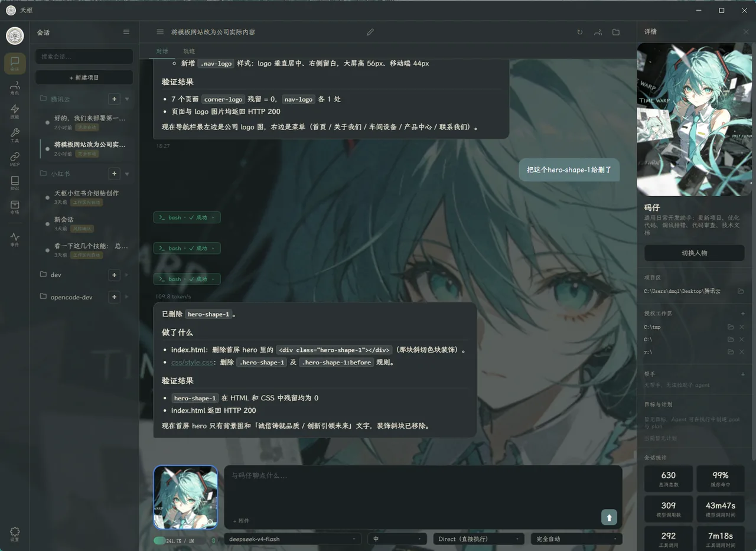
Task: Expand the opencode-dev project group
Action: [x=127, y=296]
